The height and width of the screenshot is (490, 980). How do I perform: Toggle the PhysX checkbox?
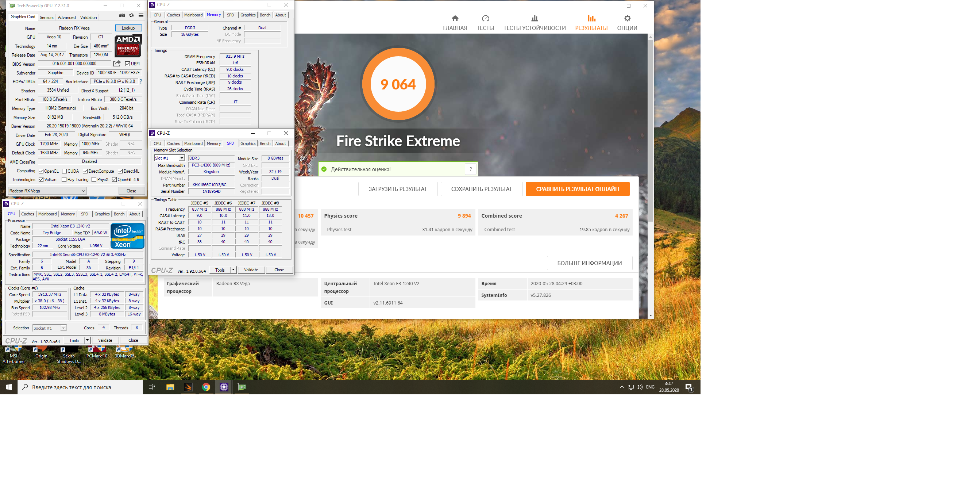pyautogui.click(x=94, y=179)
